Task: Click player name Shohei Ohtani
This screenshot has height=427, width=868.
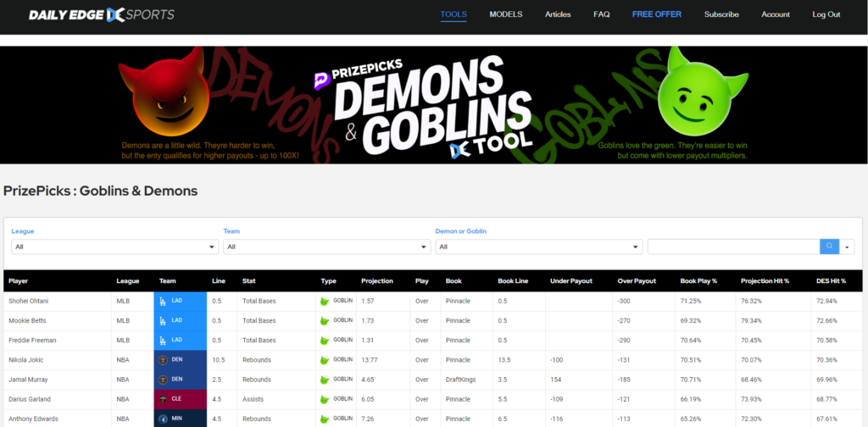Action: pyautogui.click(x=26, y=301)
